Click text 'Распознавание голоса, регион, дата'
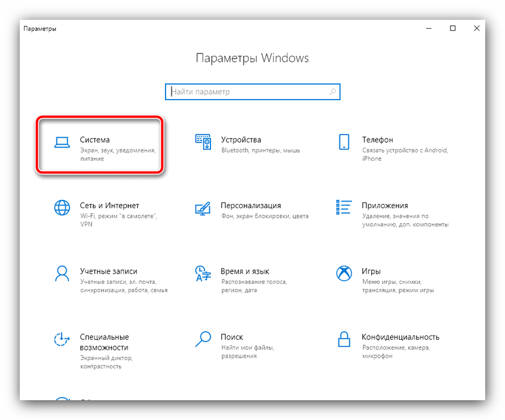Image resolution: width=505 pixels, height=420 pixels. tap(254, 286)
